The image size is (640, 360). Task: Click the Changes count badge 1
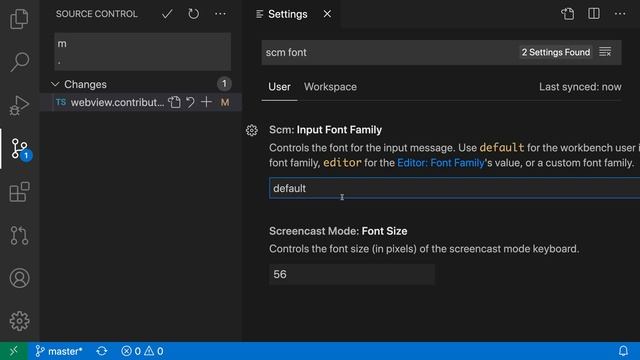click(x=224, y=84)
